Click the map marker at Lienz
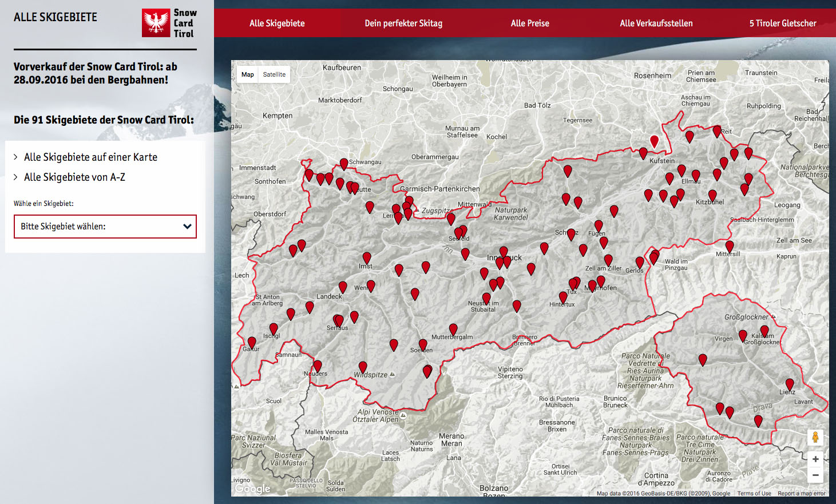836x504 pixels. click(x=790, y=384)
